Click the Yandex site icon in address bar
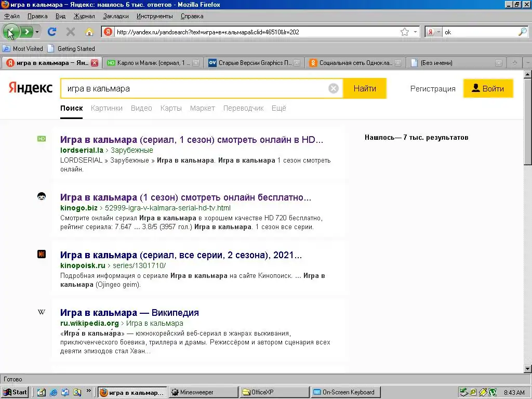Viewport: 532px width, 399px height. pyautogui.click(x=108, y=32)
